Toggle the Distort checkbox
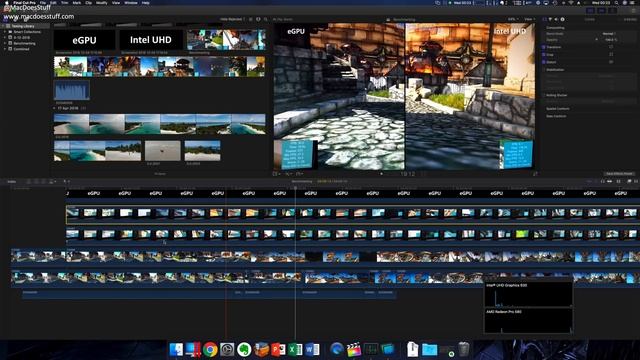This screenshot has height=360, width=640. pos(544,62)
